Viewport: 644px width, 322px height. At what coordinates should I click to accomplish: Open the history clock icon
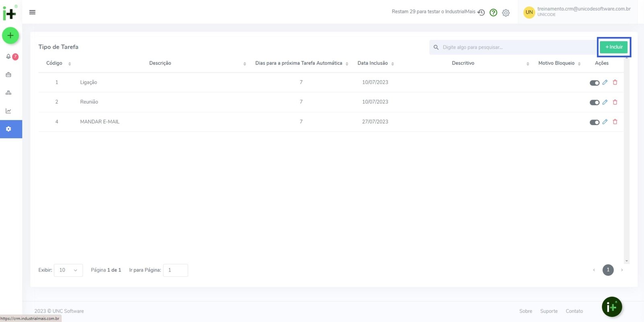click(x=481, y=12)
